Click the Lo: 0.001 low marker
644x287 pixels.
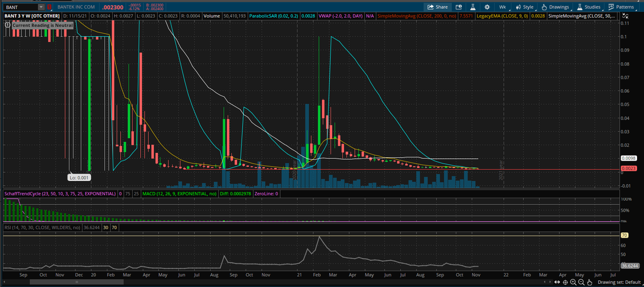click(79, 176)
